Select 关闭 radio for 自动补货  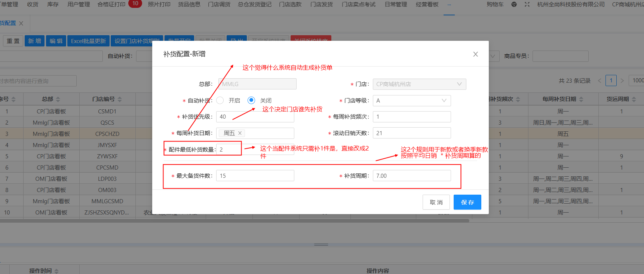pyautogui.click(x=251, y=100)
